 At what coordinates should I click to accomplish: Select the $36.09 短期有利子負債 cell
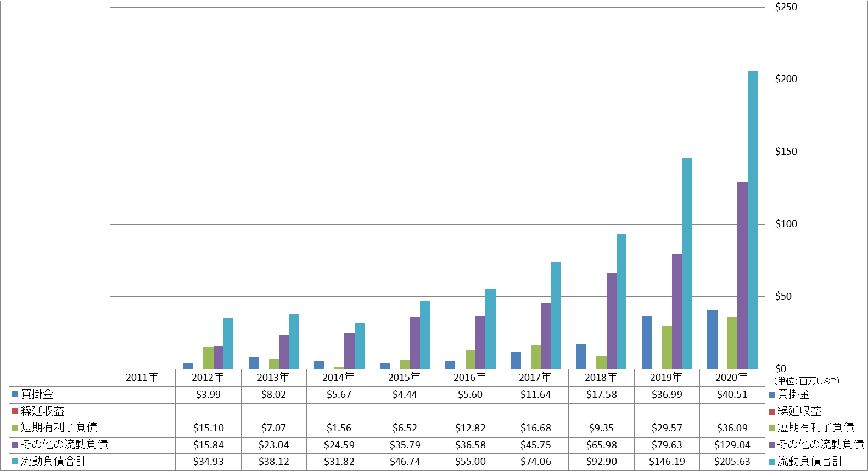[732, 428]
